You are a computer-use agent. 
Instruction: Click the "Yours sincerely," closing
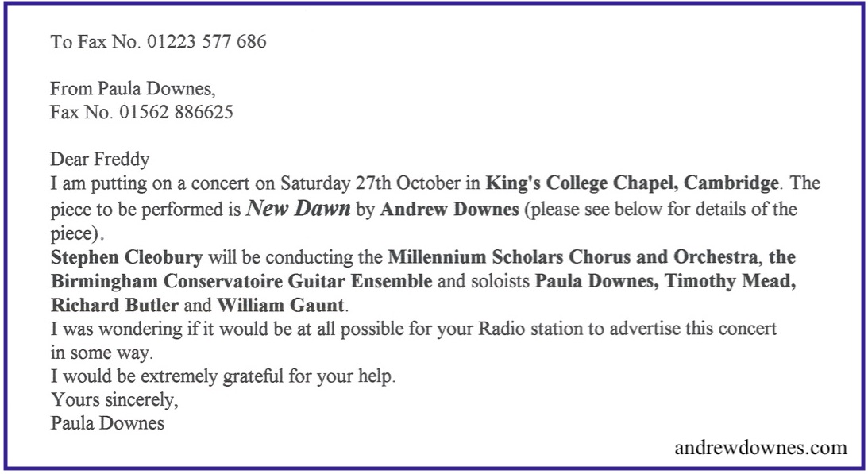(x=114, y=400)
